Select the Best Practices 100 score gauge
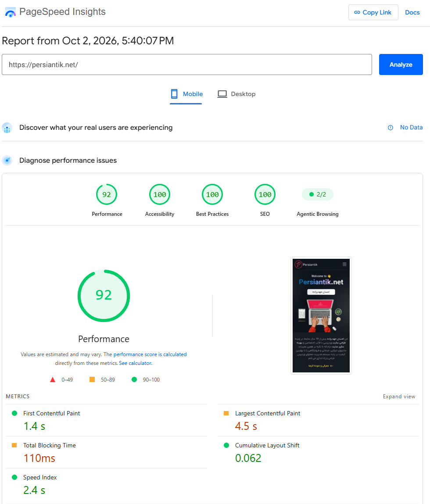 (x=212, y=194)
